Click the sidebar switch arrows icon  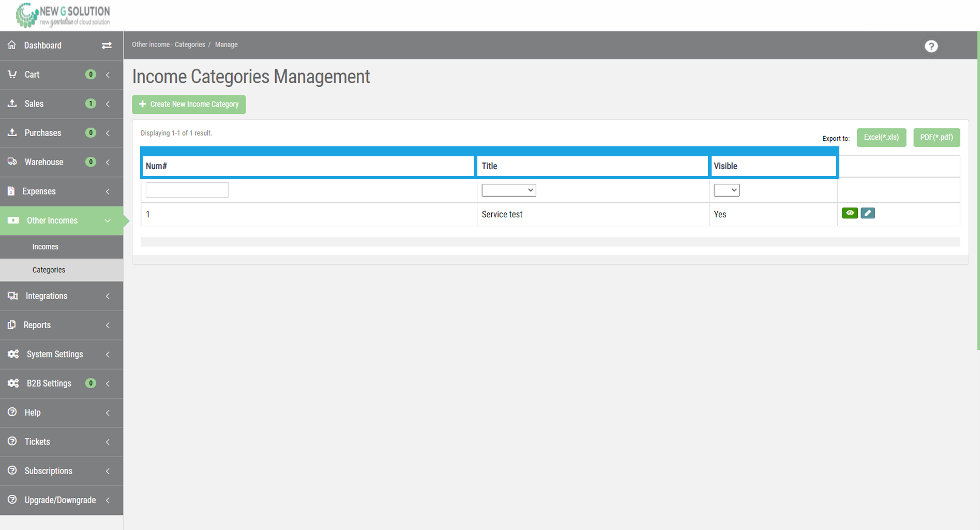pos(107,45)
